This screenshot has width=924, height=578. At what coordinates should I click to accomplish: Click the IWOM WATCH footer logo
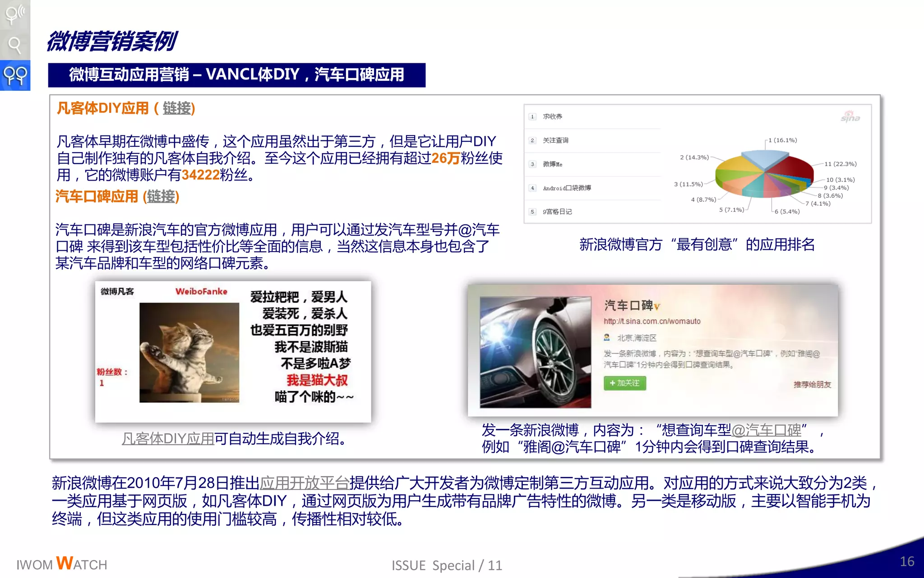[x=62, y=564]
